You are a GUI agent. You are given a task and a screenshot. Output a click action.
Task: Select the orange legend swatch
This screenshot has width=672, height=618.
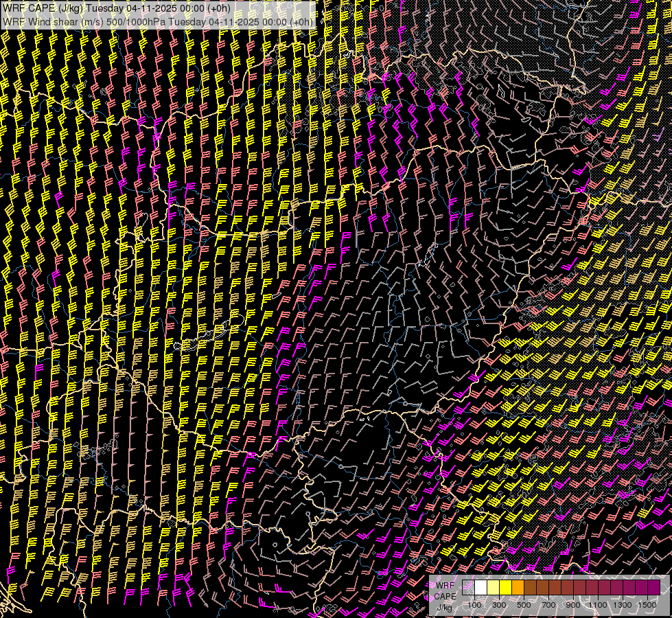pos(518,587)
